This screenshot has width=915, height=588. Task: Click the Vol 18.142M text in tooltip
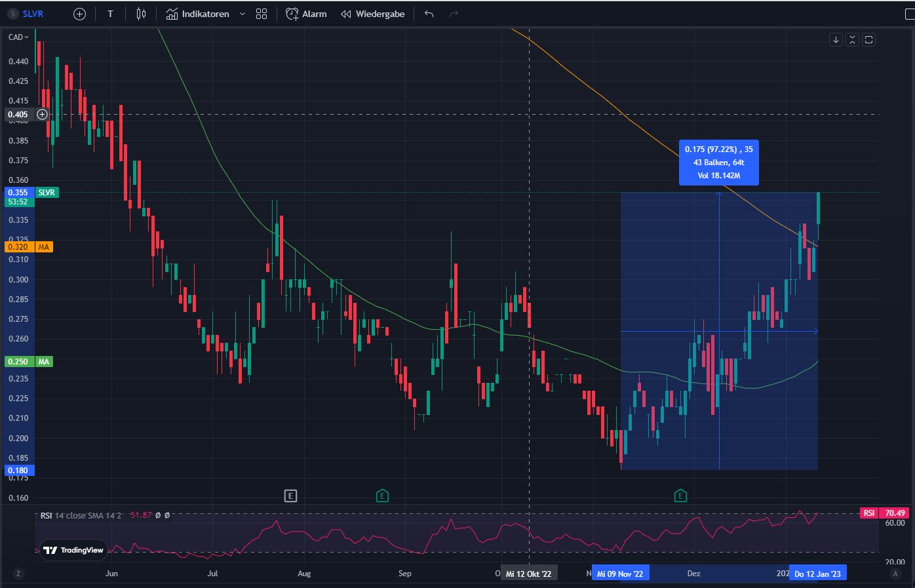[x=719, y=176]
